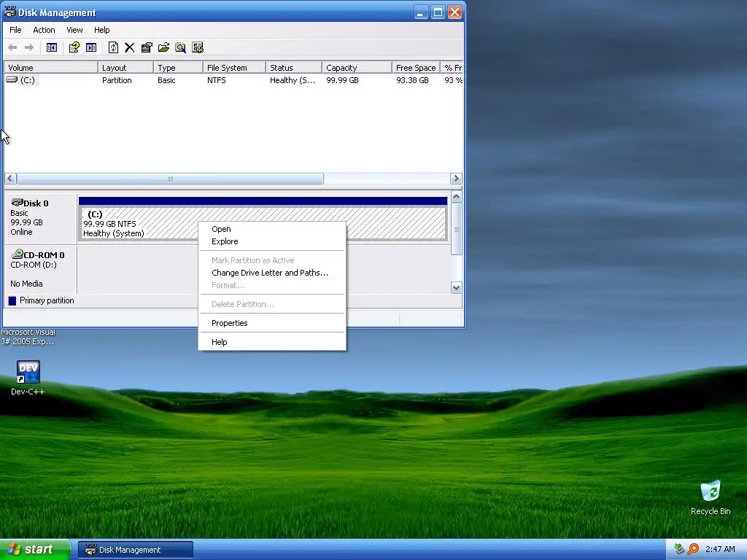This screenshot has height=560, width=747.
Task: Click the 2:47 AM taskbar clock
Action: click(720, 549)
